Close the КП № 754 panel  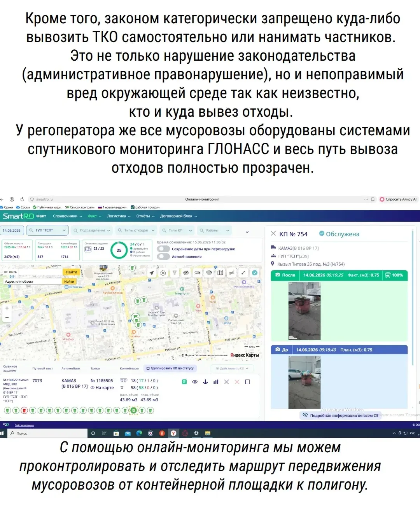(x=273, y=233)
